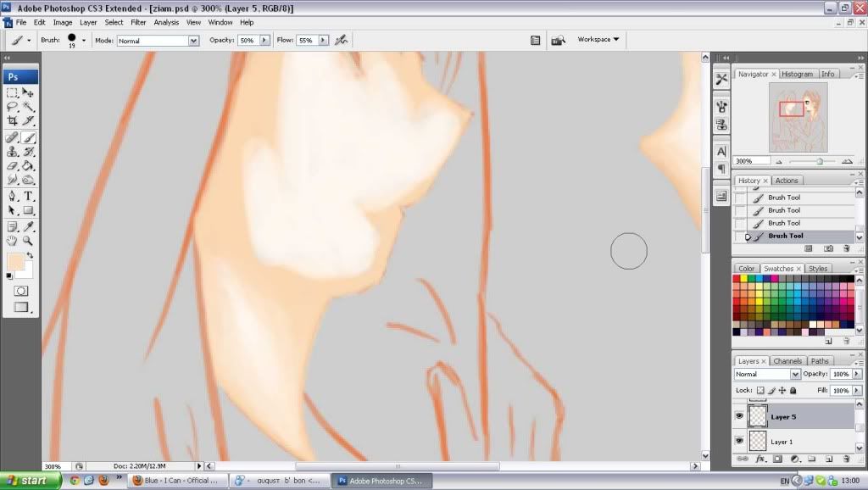868x490 pixels.
Task: Select the Eyedropper tool
Action: pos(28,226)
